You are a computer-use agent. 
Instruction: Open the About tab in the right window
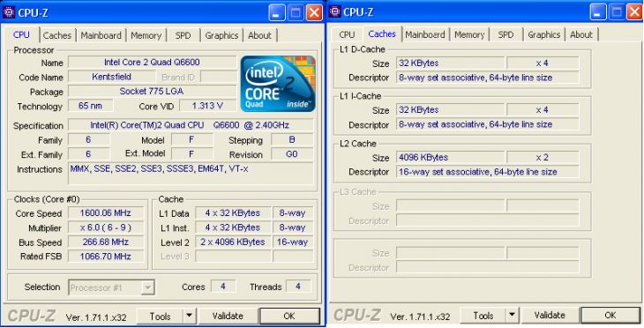click(x=581, y=34)
